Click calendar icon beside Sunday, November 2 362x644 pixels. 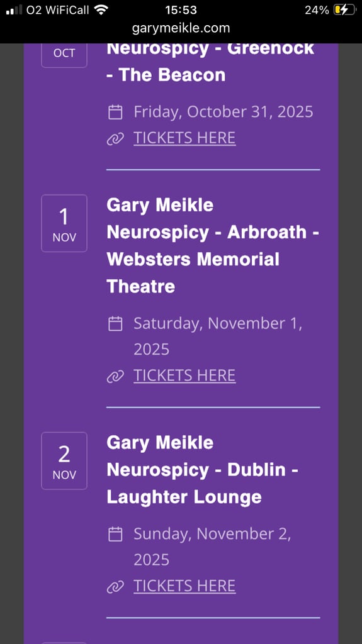115,534
